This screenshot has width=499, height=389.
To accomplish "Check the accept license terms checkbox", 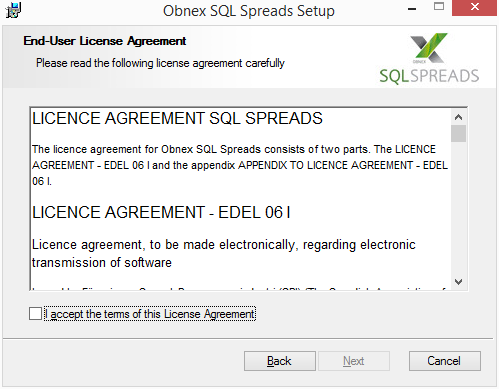I will click(35, 314).
